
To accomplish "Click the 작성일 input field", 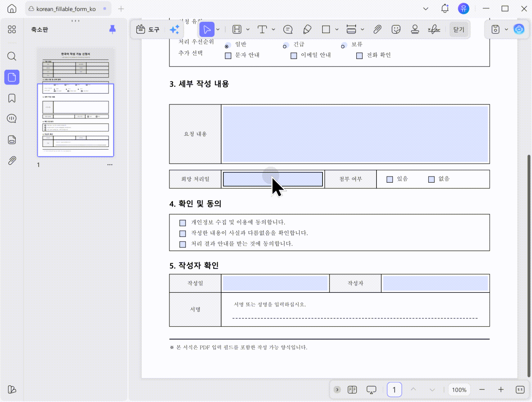I will click(275, 283).
